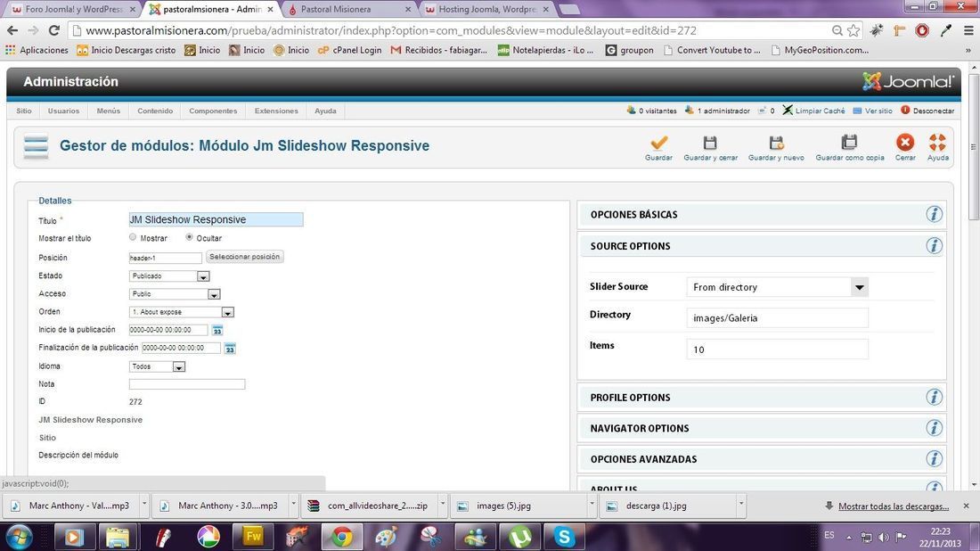
Task: Open the Menús menu
Action: (108, 111)
